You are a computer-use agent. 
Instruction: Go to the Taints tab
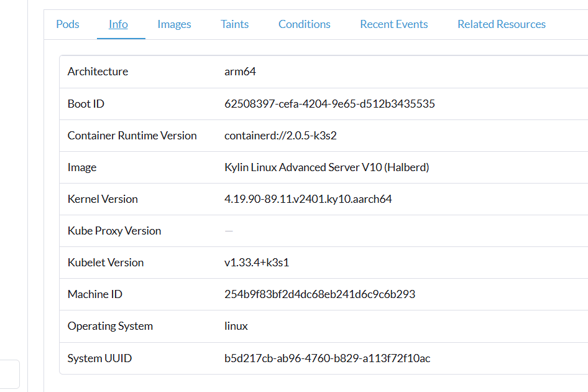tap(234, 24)
